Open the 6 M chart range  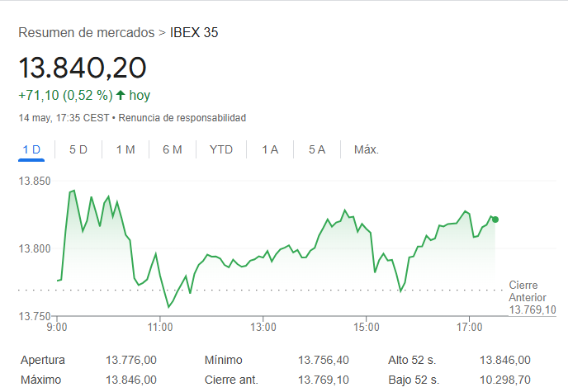[x=173, y=149]
